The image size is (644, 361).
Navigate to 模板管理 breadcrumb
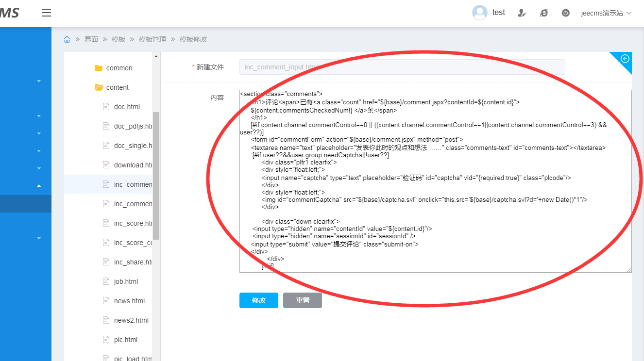[x=153, y=39]
